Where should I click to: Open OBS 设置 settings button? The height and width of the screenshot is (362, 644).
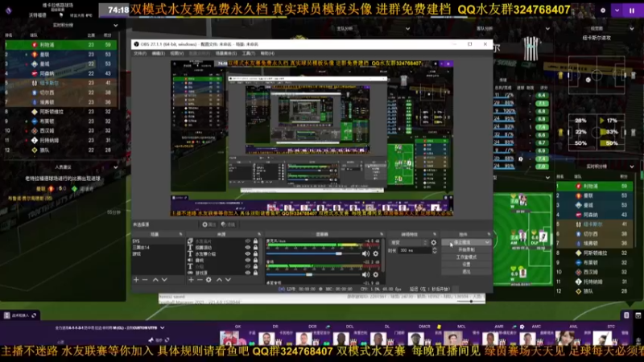coord(466,265)
